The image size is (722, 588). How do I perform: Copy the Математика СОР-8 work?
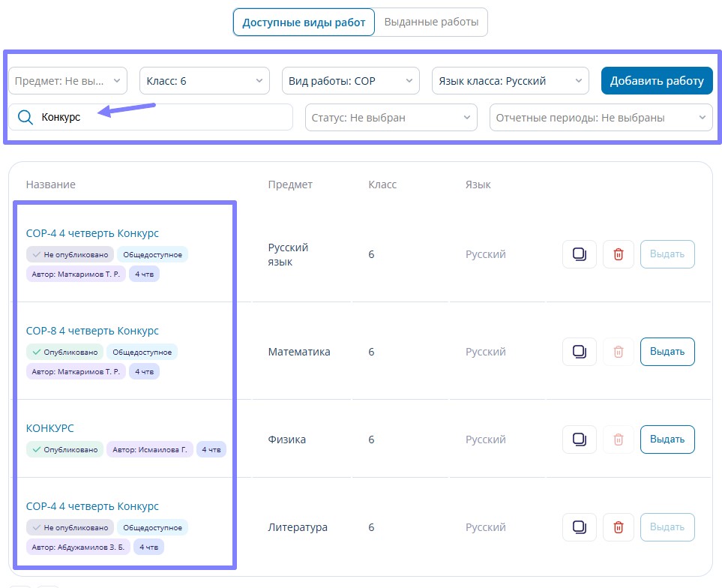pos(580,352)
